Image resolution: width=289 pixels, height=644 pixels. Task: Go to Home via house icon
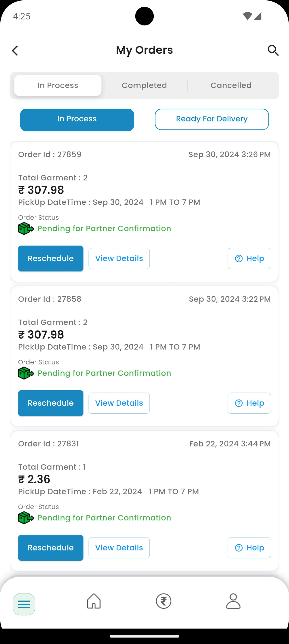tap(94, 601)
